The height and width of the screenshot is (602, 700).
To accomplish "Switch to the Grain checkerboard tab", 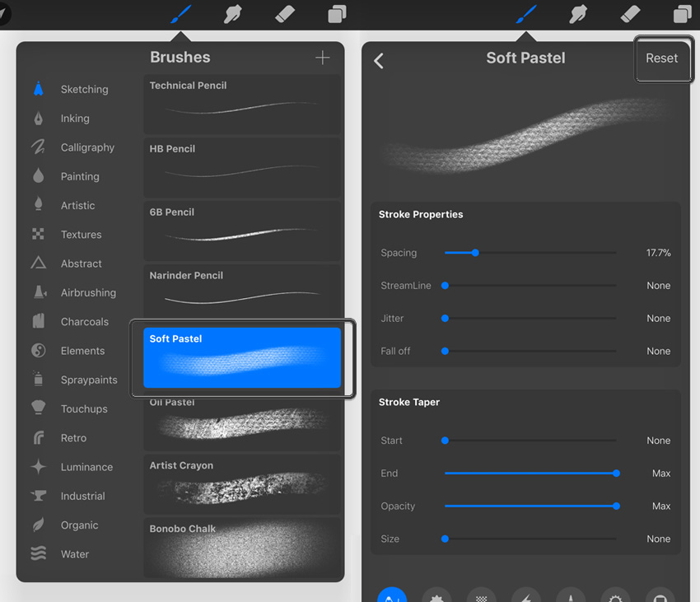I will click(481, 595).
